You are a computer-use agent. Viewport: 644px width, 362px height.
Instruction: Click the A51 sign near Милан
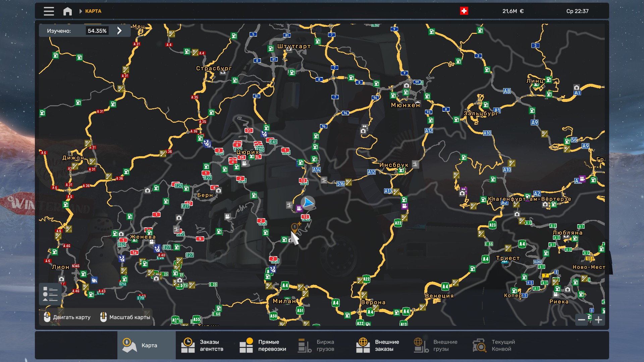300,310
